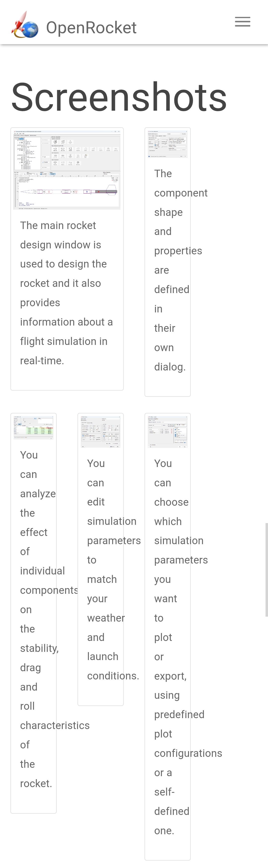Open the component shape dialog screenshot
This screenshot has height=868, width=268.
pos(168,143)
